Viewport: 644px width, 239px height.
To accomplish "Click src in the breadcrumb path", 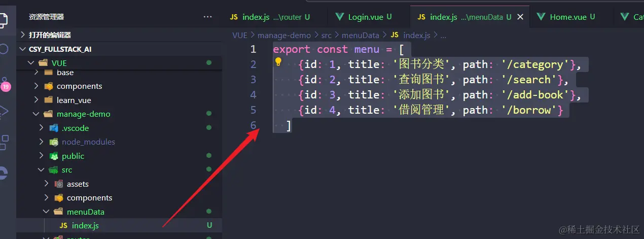I will pyautogui.click(x=327, y=35).
